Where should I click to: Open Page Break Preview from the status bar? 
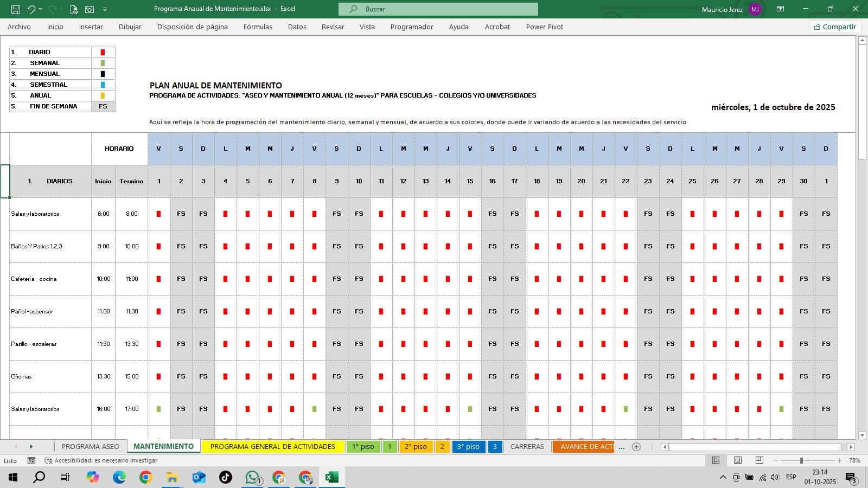[759, 460]
